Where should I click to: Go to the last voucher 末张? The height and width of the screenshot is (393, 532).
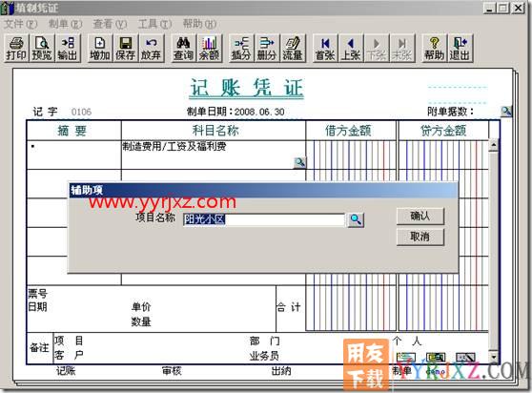pos(402,49)
